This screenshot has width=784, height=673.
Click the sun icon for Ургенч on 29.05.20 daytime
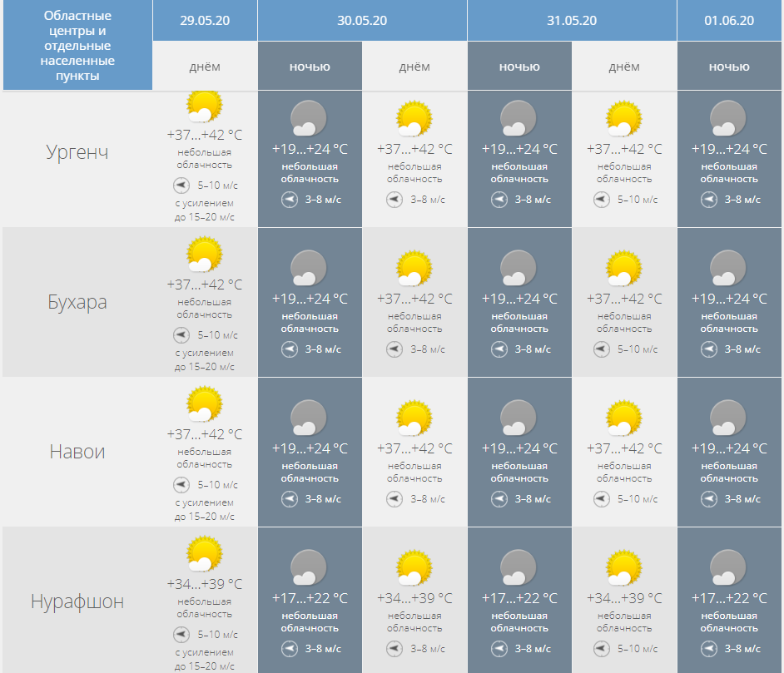204,106
